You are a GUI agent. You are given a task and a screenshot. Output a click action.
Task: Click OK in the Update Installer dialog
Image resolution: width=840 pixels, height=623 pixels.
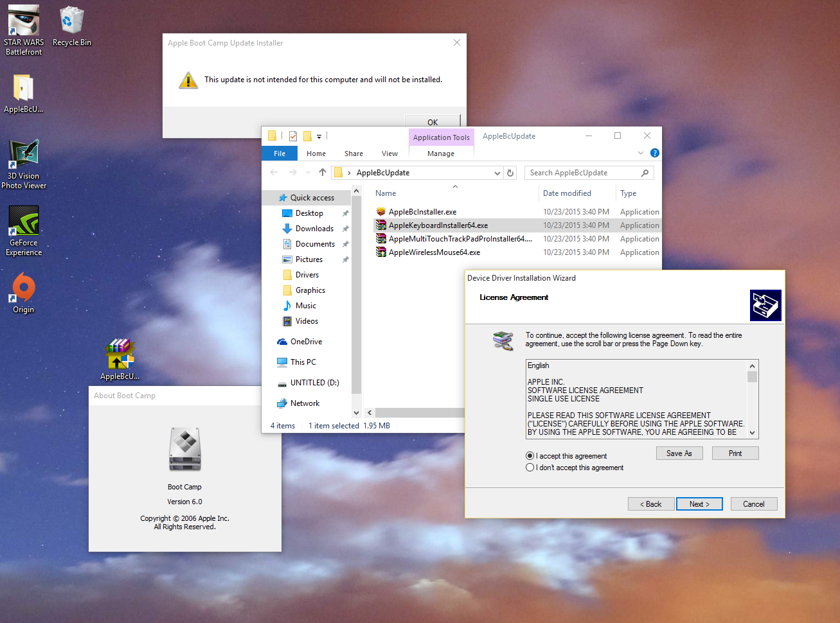(x=433, y=122)
